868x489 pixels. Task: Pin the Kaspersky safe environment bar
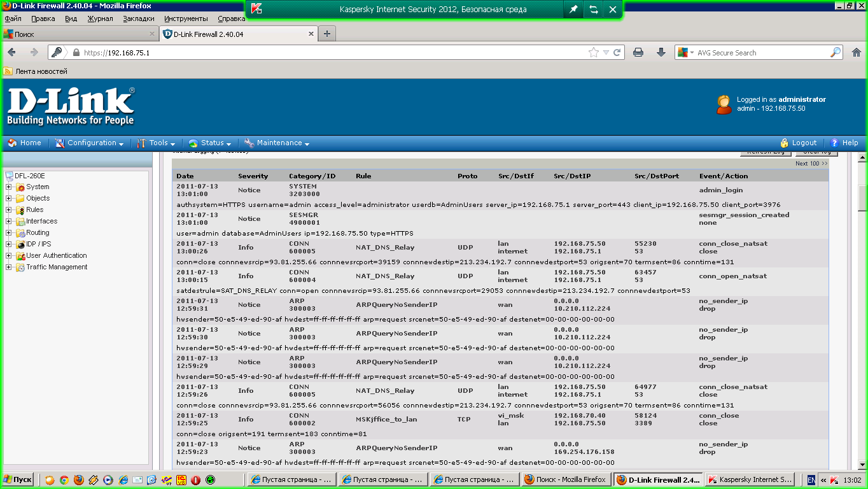(573, 10)
